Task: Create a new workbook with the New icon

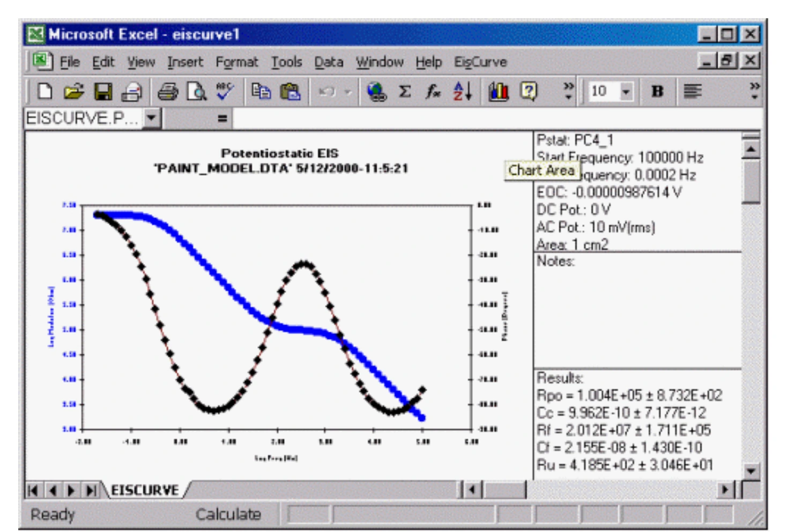Action: [x=45, y=92]
